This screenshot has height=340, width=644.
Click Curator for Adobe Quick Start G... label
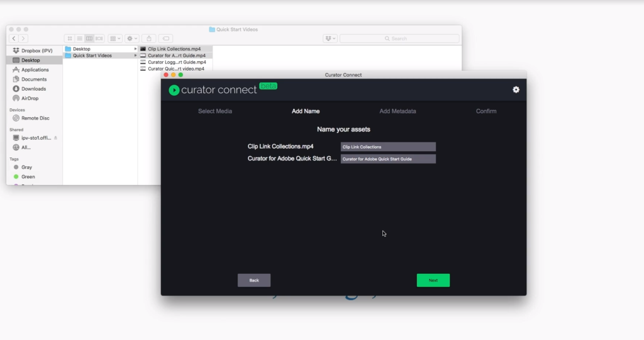pos(292,158)
